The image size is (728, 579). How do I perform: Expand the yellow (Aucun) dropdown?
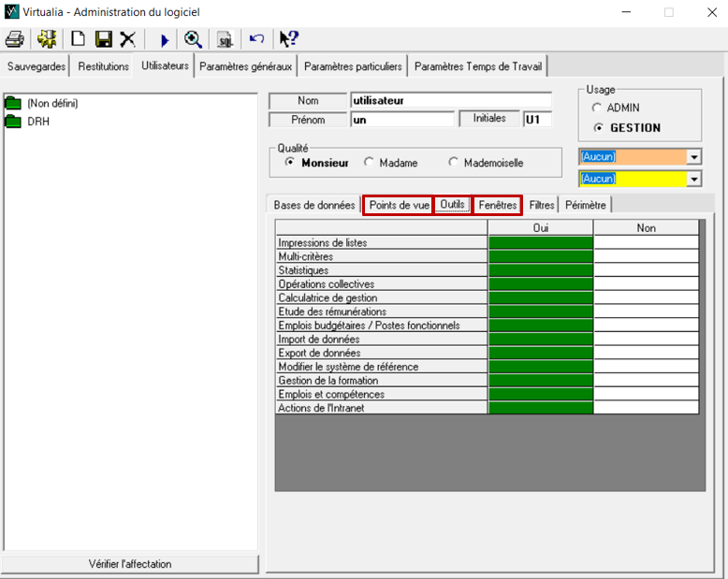click(693, 179)
